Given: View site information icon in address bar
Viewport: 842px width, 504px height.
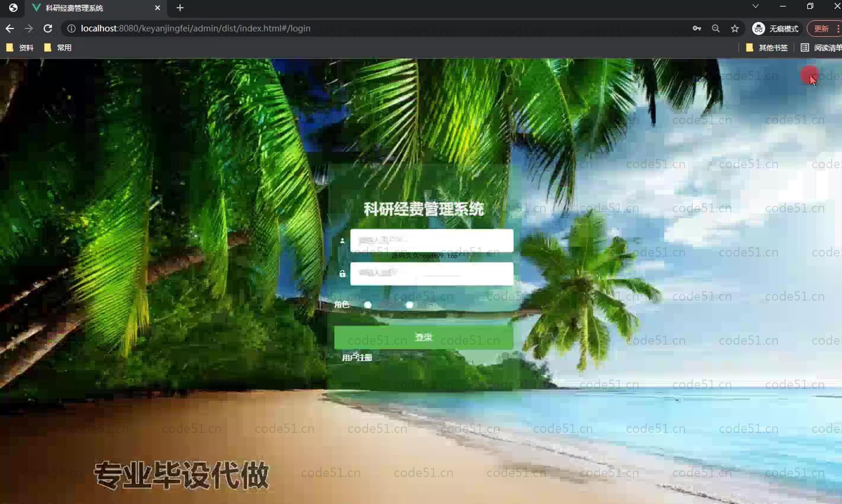Looking at the screenshot, I should point(71,28).
